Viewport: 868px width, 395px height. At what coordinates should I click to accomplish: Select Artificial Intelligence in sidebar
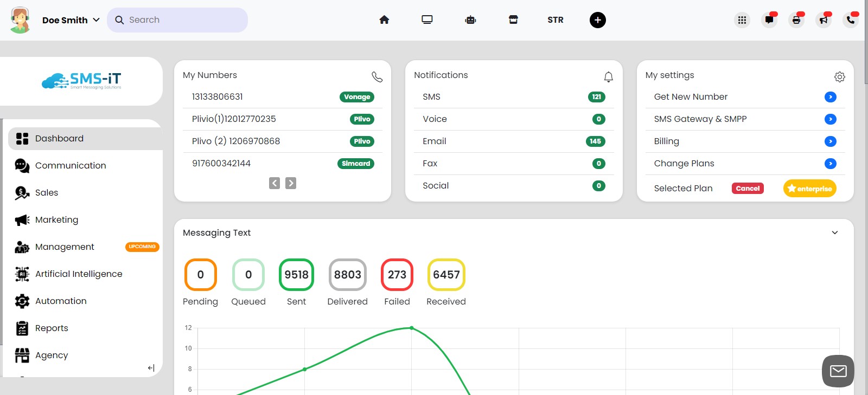click(79, 274)
